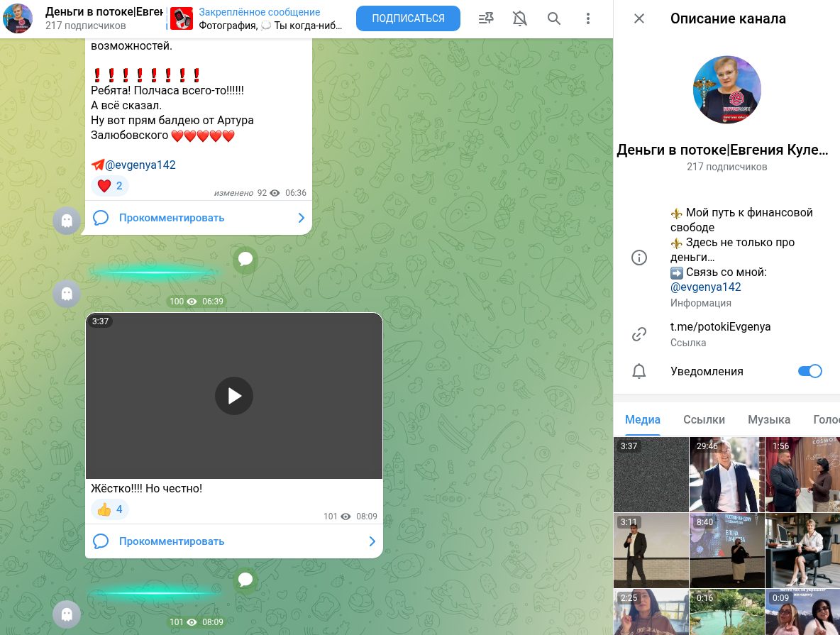Close the channel description panel
Image resolution: width=840 pixels, height=635 pixels.
(x=639, y=18)
